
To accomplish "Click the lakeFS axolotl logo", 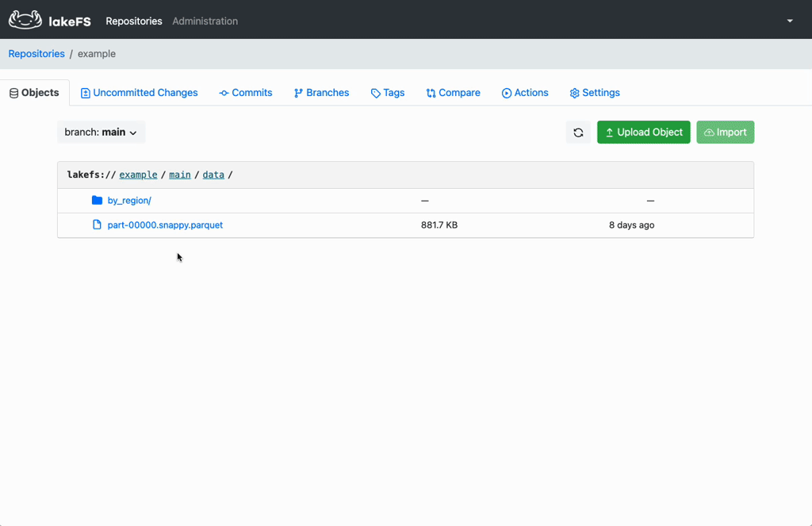I will 25,18.
